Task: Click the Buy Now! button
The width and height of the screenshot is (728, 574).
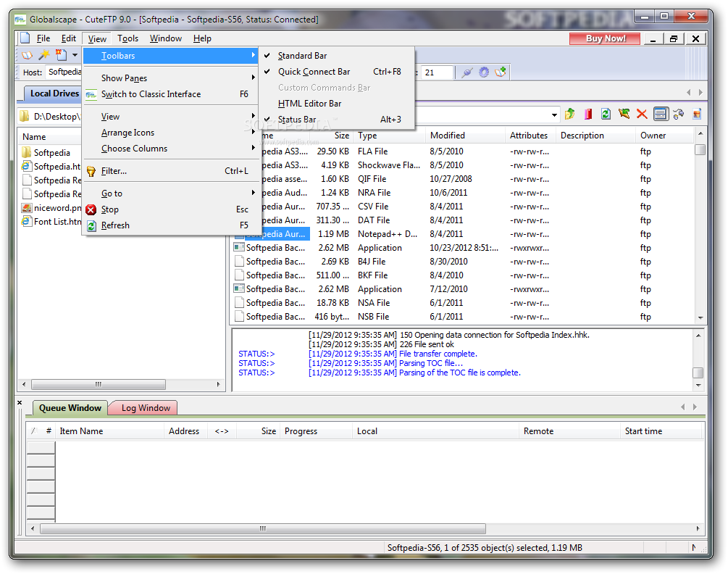Action: pos(605,38)
